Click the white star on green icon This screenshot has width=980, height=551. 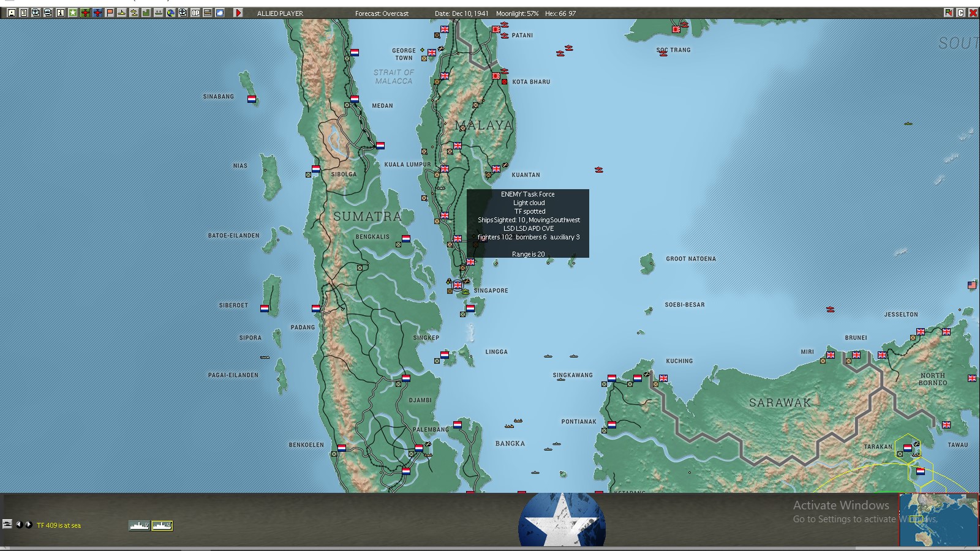click(x=73, y=13)
